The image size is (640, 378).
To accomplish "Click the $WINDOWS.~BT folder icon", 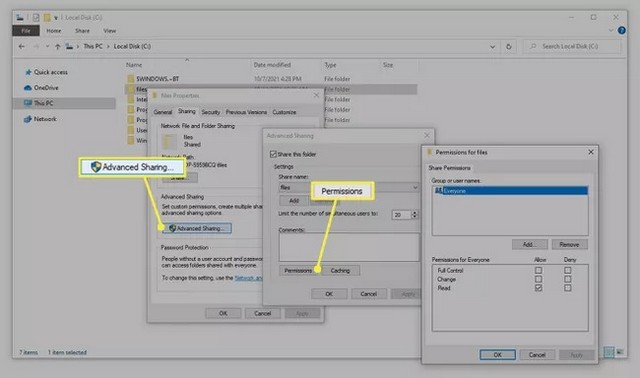I will (x=131, y=79).
